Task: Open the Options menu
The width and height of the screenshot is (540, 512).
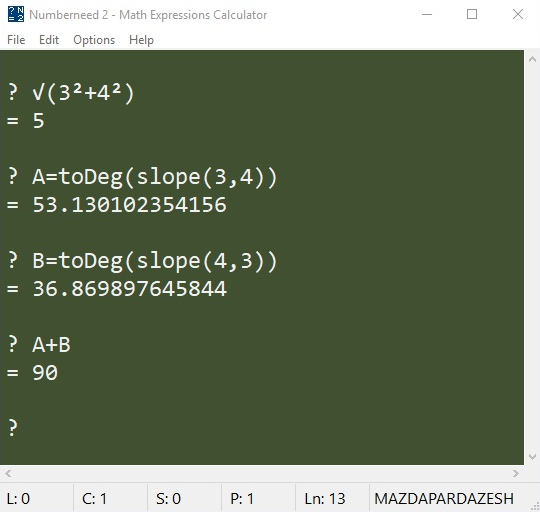Action: pos(94,40)
